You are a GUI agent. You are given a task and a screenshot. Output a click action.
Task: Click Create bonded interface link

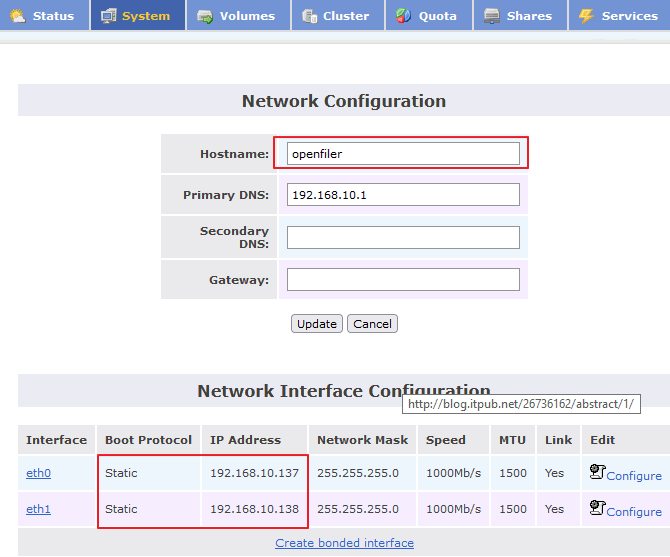tap(344, 543)
